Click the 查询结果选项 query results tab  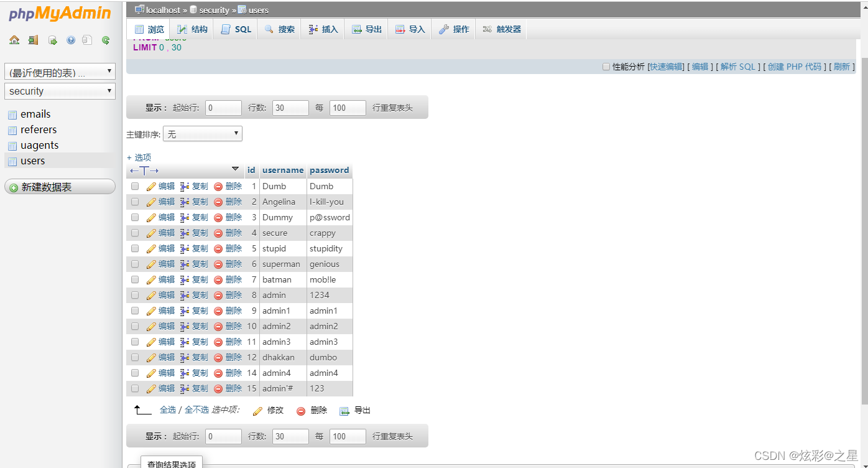click(172, 464)
